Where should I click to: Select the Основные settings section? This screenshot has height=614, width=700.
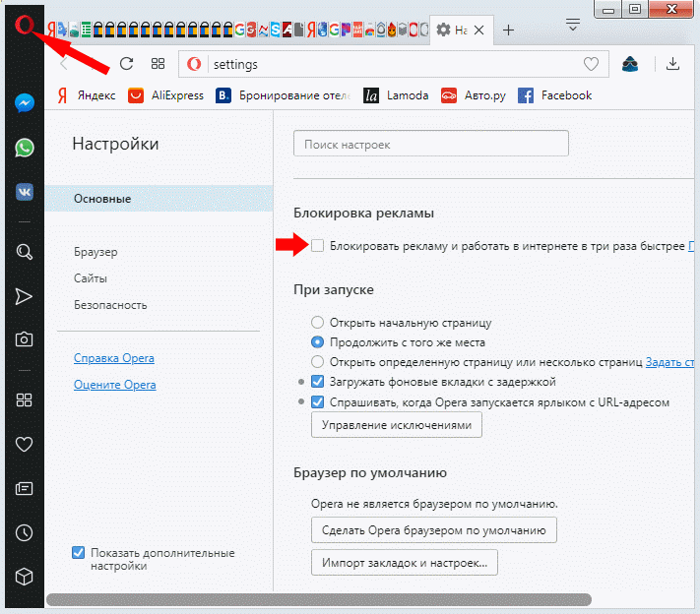point(159,199)
